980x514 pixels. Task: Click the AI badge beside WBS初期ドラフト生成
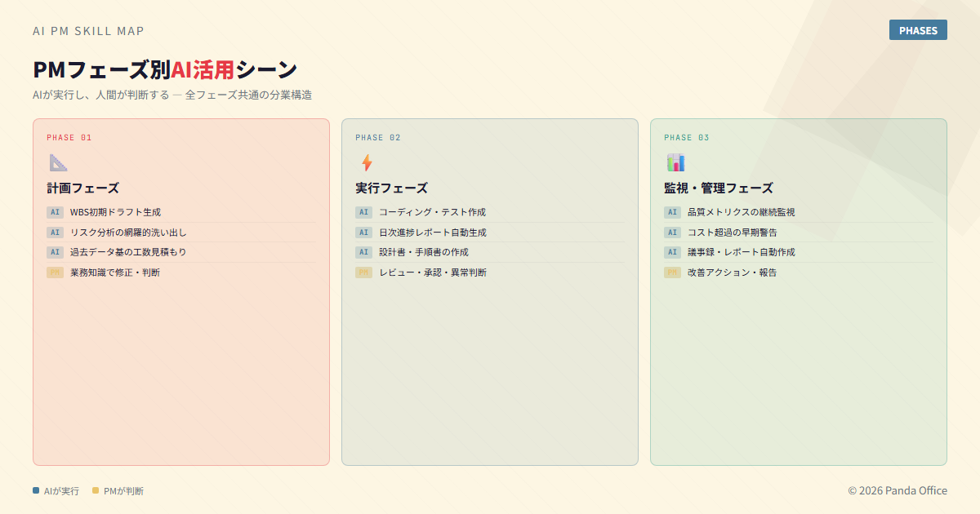point(55,212)
